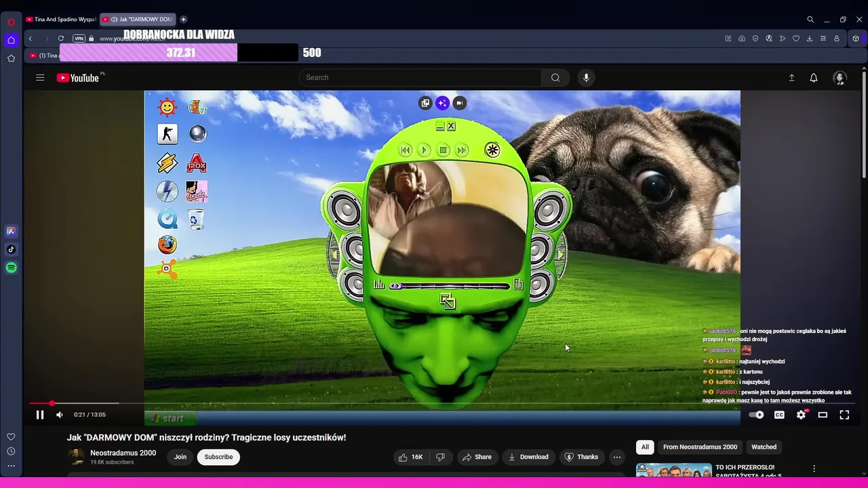
Task: Click the Opera sidebar home icon
Action: 11,40
